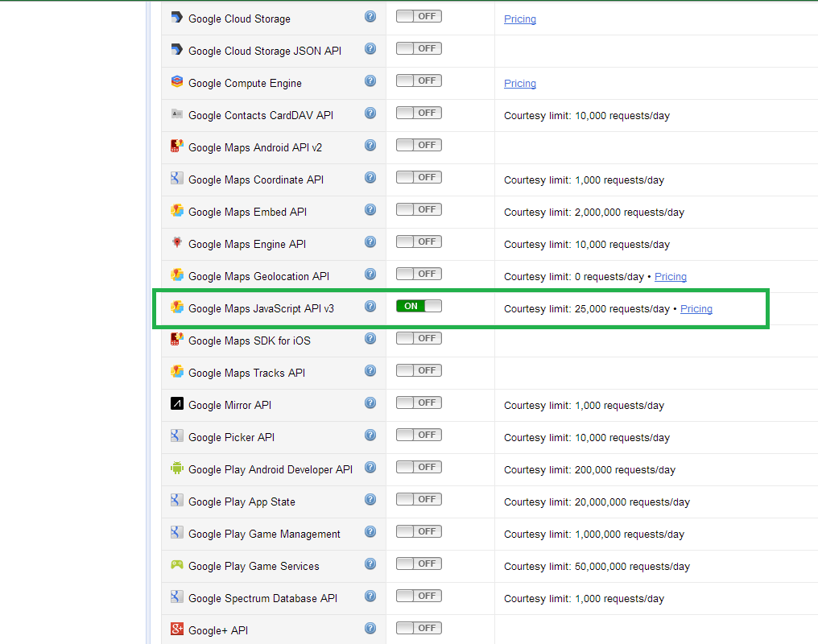Click the Google Play Game Services name

pyautogui.click(x=254, y=566)
